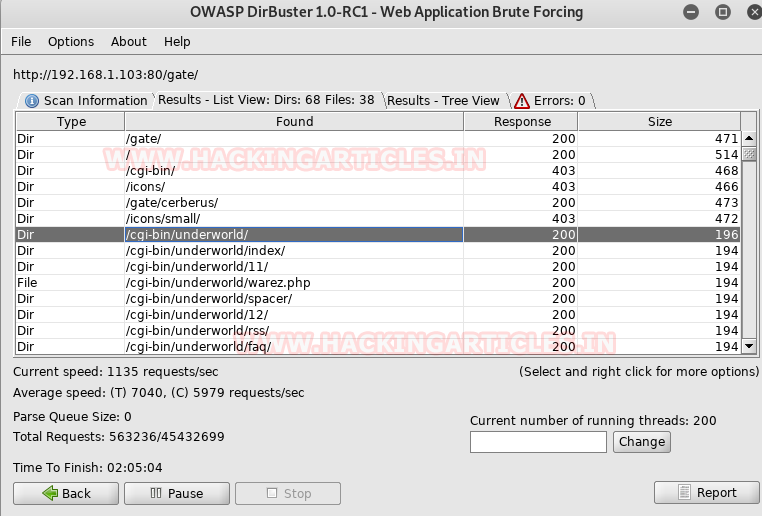
Task: Click the Scan Information tab info icon
Action: 32,101
